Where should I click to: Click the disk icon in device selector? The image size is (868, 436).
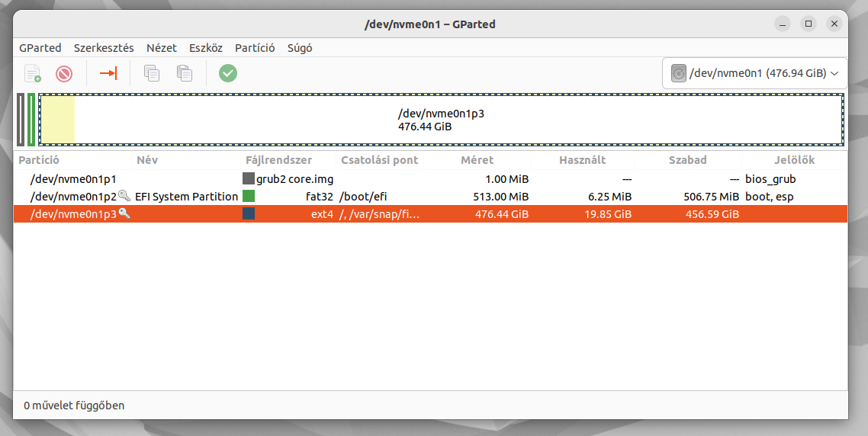679,73
